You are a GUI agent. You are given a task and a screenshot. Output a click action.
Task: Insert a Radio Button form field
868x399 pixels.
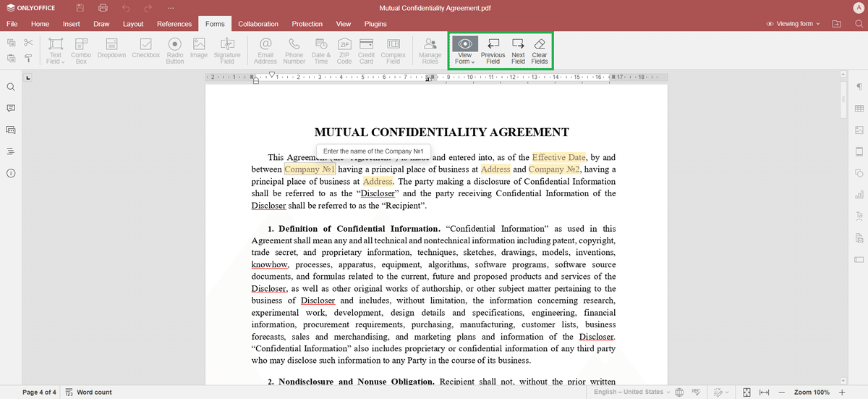175,51
